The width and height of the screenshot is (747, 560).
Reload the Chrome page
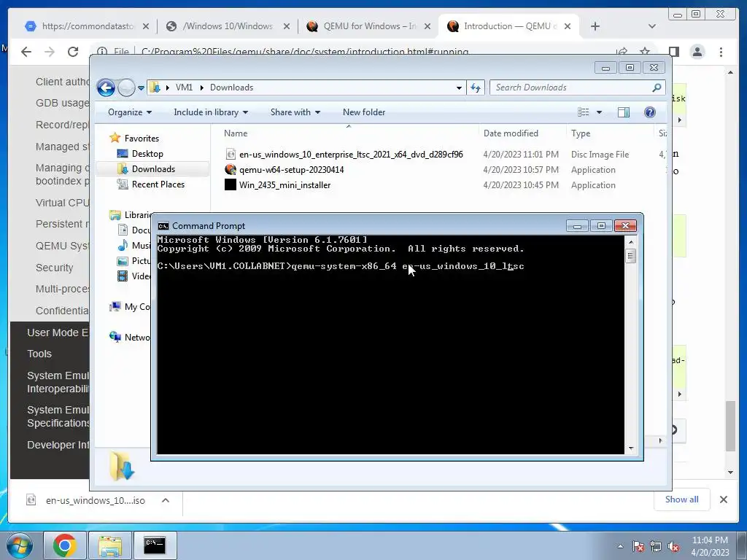point(73,52)
